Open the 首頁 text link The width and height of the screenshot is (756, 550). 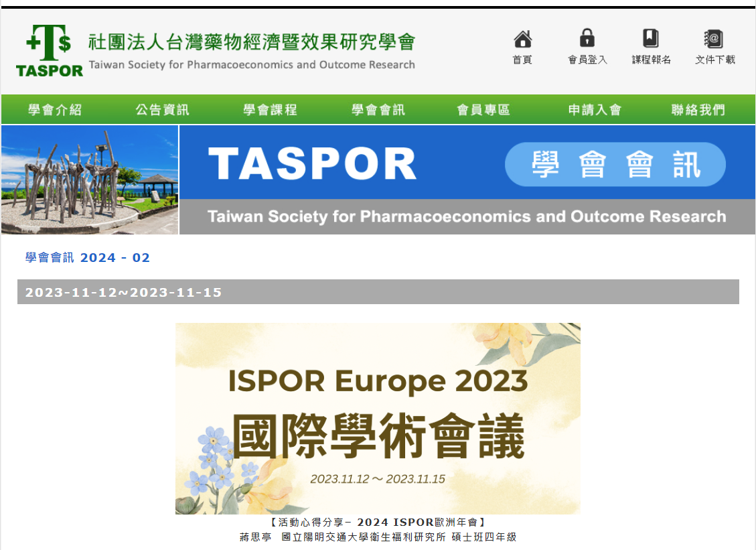(522, 60)
